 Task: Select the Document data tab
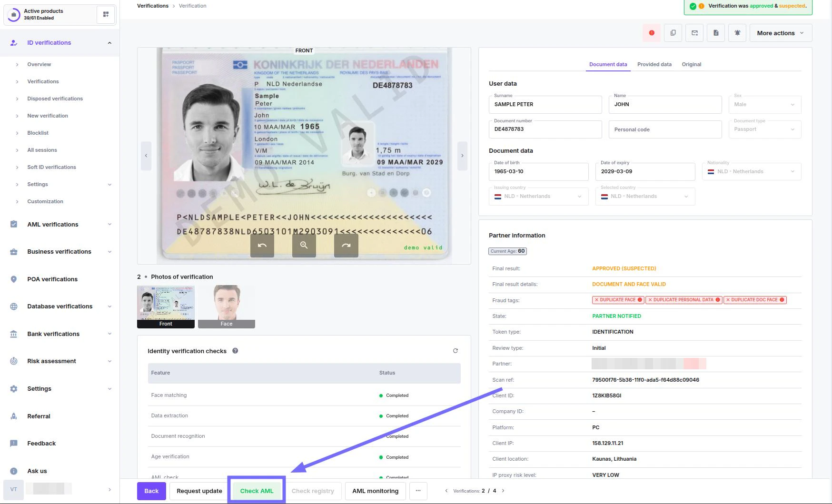pyautogui.click(x=608, y=64)
